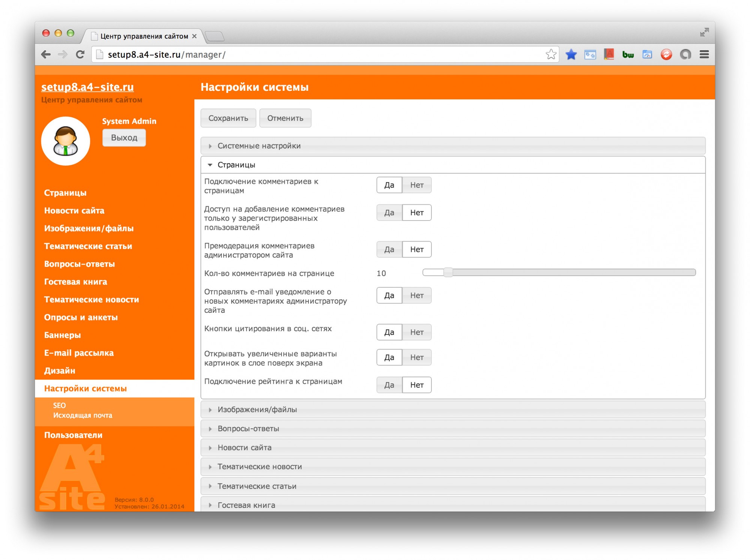Bookmark page with the star outline icon

(x=551, y=54)
